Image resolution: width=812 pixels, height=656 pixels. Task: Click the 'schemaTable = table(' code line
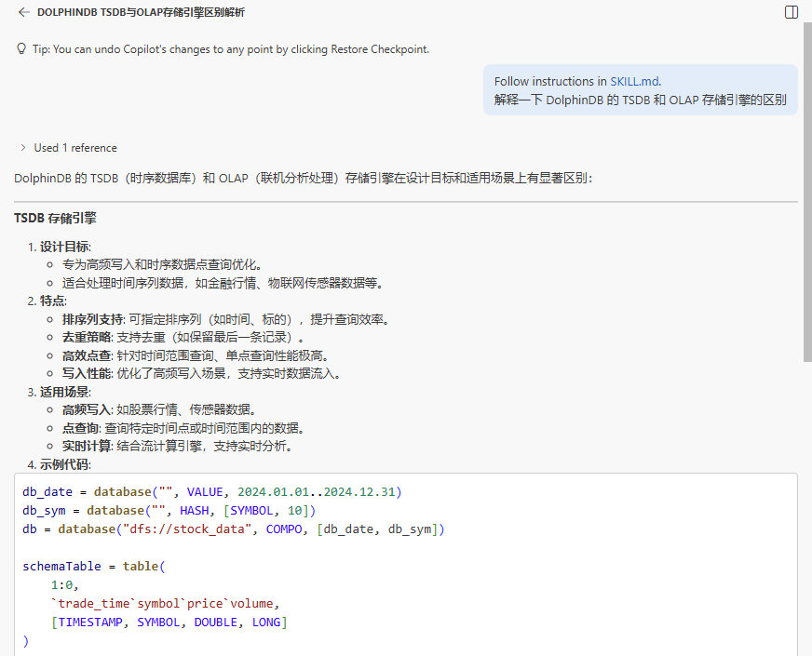point(94,567)
